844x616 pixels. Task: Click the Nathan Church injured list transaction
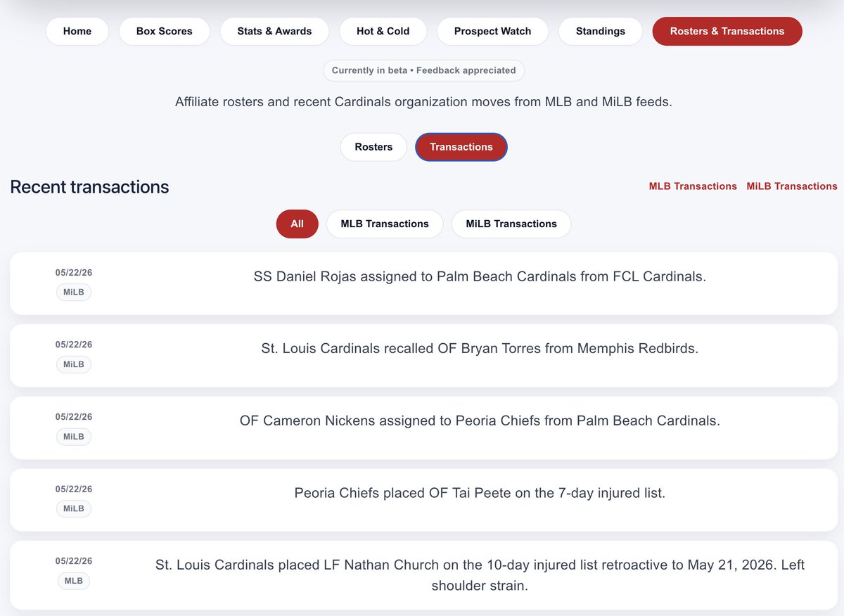point(423,575)
